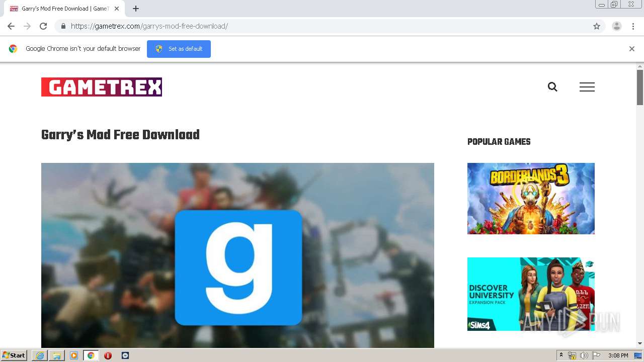Click the POPULAR GAMES heading

click(499, 142)
